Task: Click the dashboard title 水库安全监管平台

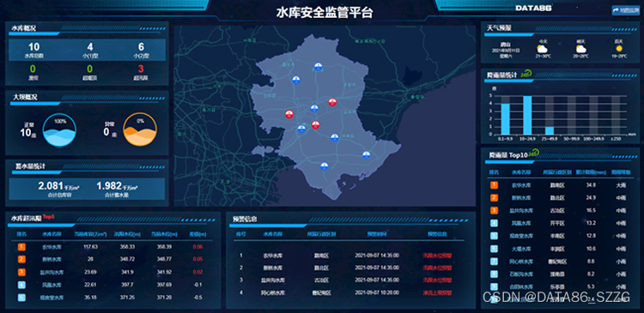Action: [x=325, y=13]
